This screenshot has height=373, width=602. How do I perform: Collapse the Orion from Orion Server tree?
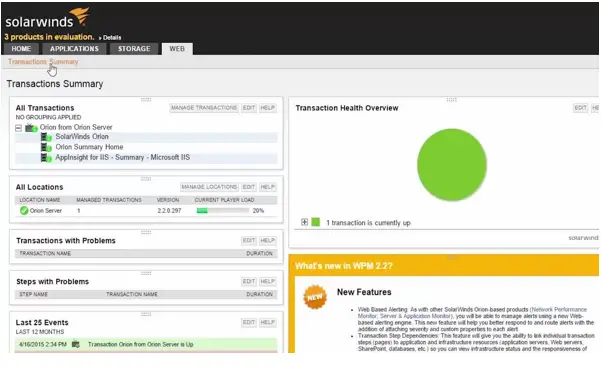pyautogui.click(x=18, y=128)
